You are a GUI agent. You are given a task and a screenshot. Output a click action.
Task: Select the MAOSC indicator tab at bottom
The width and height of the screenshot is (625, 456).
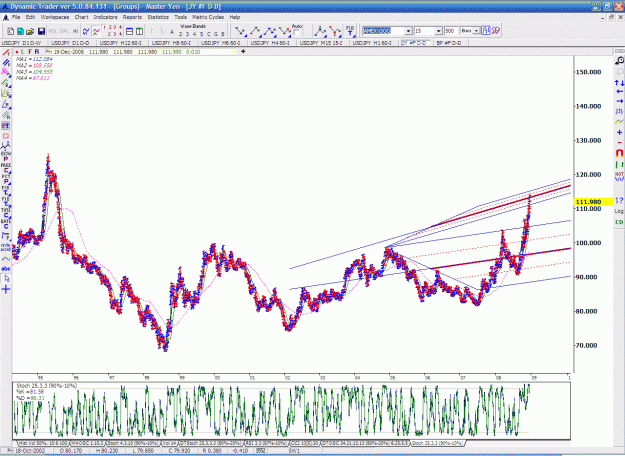86,443
